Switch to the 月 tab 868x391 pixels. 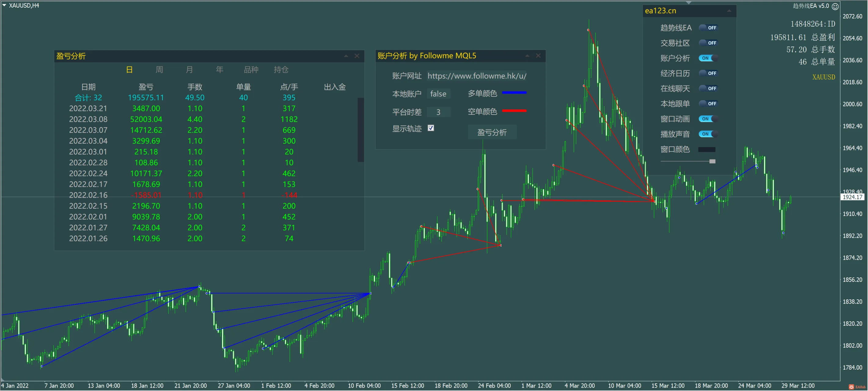pos(189,70)
